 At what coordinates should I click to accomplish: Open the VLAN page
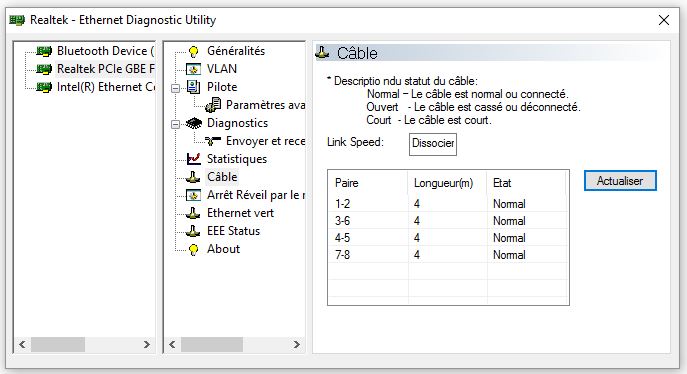pos(222,69)
